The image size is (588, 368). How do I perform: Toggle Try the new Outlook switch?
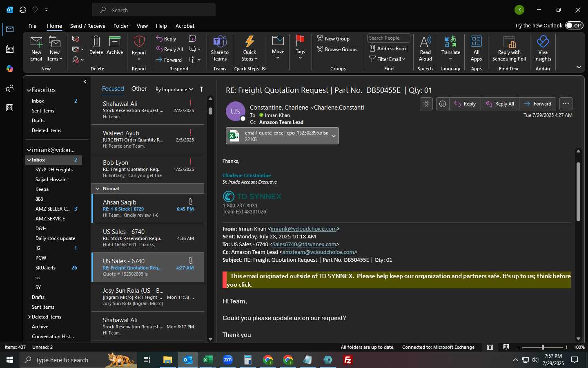click(574, 25)
